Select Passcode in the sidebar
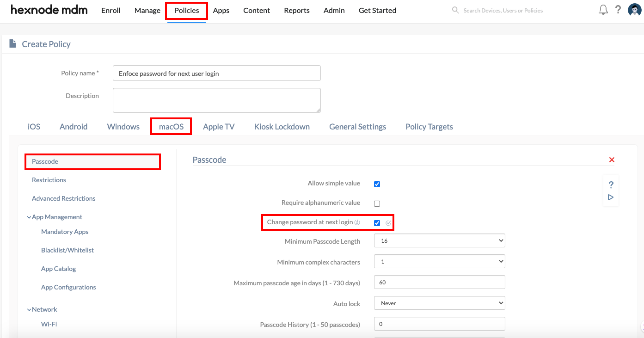 (92, 161)
